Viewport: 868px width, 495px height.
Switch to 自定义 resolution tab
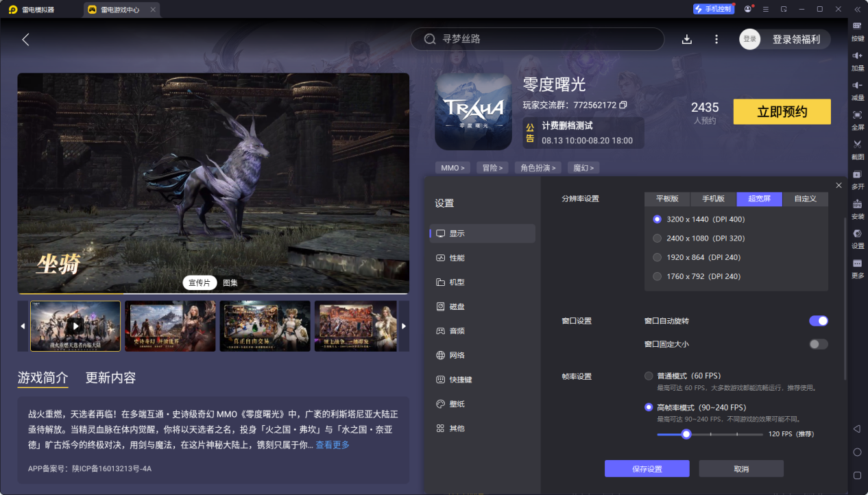click(x=806, y=199)
